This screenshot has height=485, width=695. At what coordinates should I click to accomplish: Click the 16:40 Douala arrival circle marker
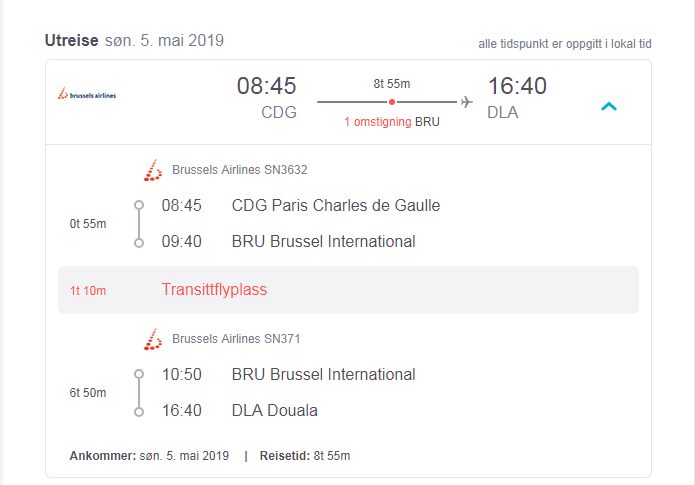tap(139, 412)
